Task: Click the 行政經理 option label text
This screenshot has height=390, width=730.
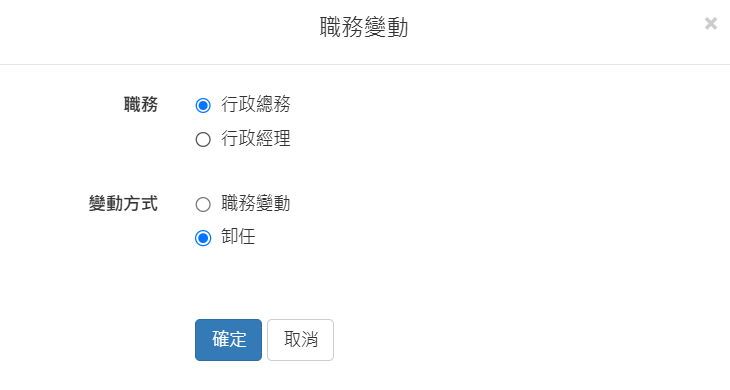Action: (256, 138)
